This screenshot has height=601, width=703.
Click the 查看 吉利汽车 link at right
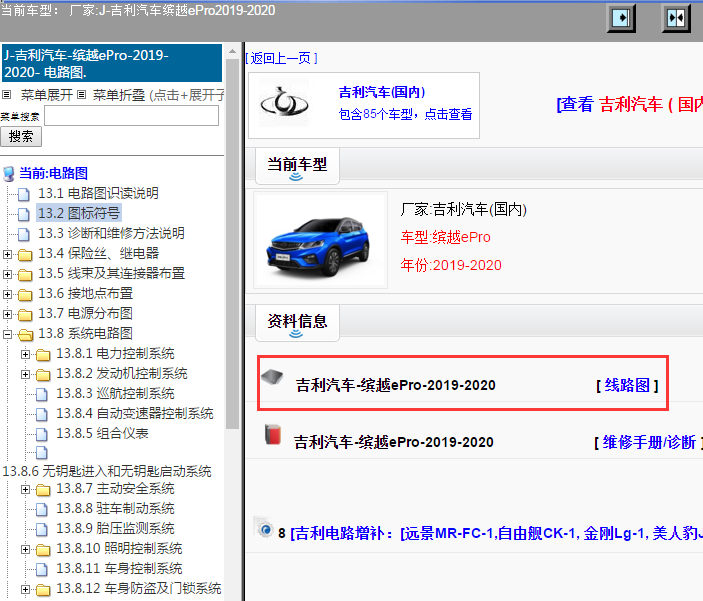coord(629,105)
